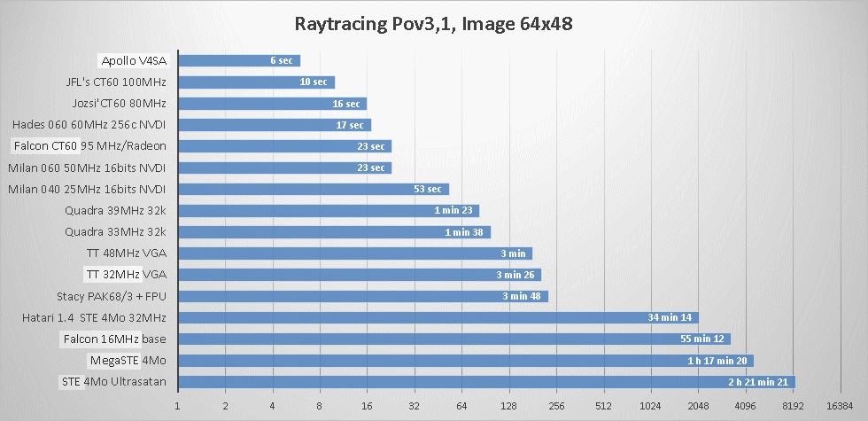The height and width of the screenshot is (421, 868).
Task: Click the x-axis tick label "256"
Action: [557, 406]
